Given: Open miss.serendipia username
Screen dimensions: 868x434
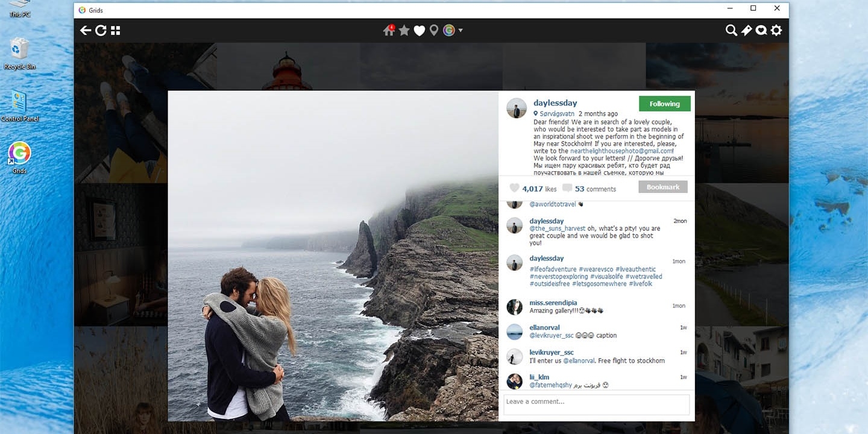Looking at the screenshot, I should click(553, 303).
